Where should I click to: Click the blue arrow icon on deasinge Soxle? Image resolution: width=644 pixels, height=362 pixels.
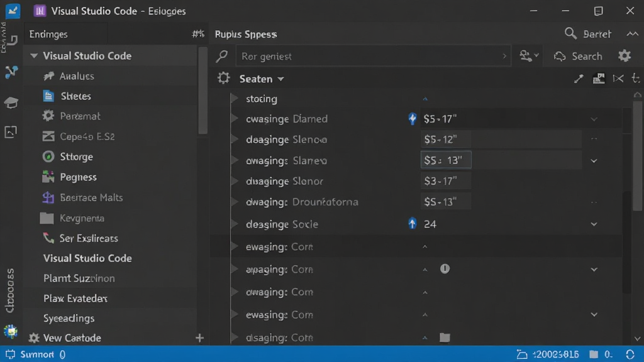[413, 224]
